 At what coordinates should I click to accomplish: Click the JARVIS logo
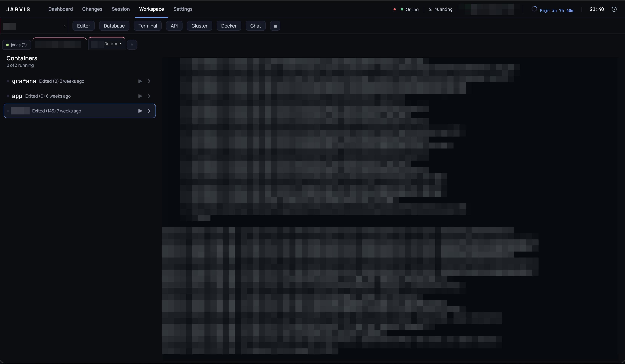(x=18, y=9)
